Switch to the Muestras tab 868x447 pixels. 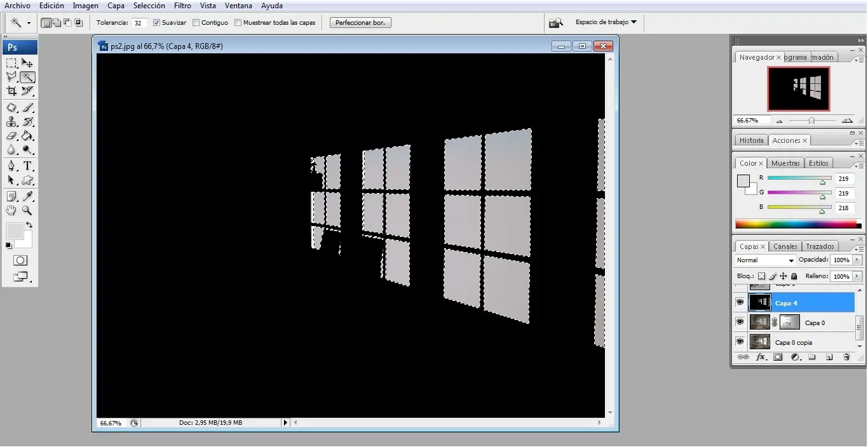(x=785, y=163)
